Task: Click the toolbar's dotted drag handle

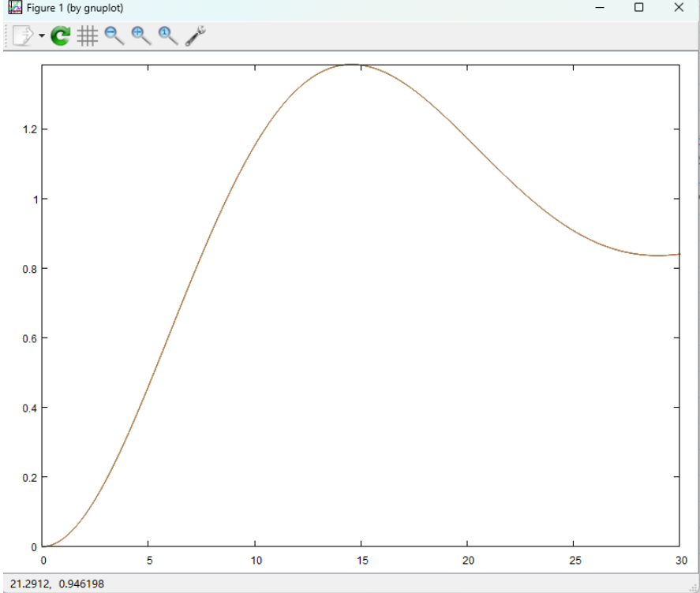Action: point(6,35)
